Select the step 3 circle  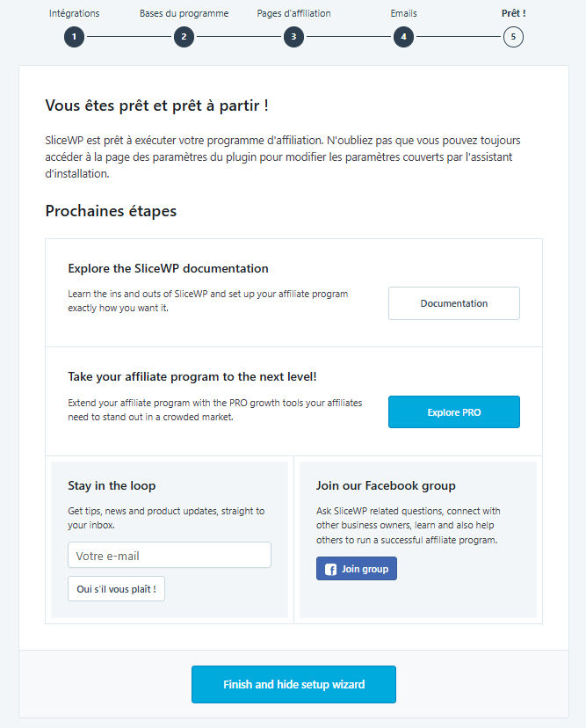[x=293, y=37]
